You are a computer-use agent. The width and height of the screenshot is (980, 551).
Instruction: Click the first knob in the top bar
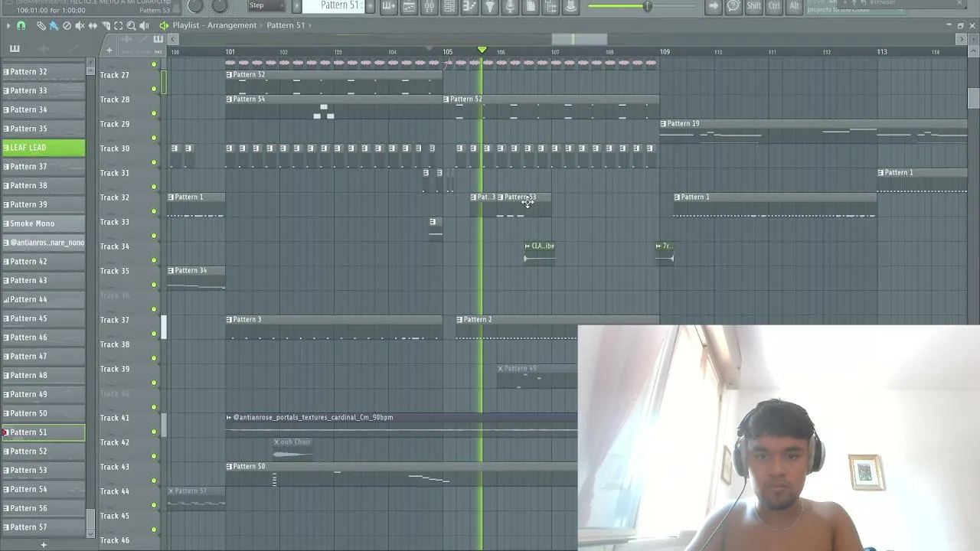pos(195,6)
